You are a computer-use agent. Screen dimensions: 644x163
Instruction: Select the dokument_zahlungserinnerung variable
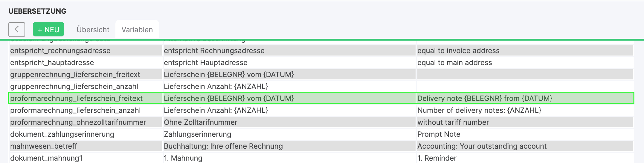tap(62, 134)
